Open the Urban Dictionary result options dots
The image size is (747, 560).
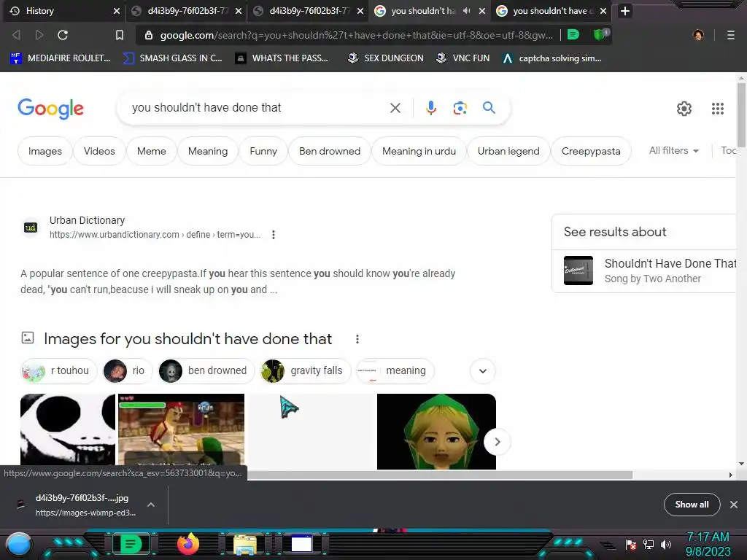(274, 235)
